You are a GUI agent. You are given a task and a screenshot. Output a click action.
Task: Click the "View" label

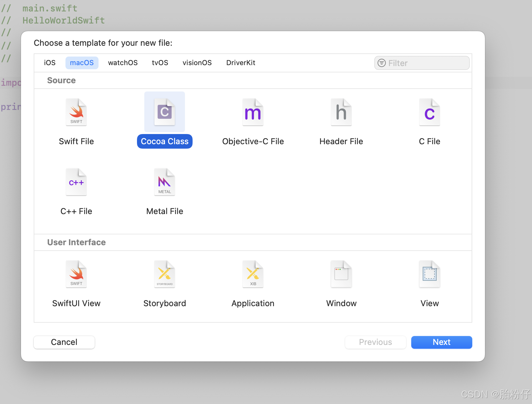point(430,303)
